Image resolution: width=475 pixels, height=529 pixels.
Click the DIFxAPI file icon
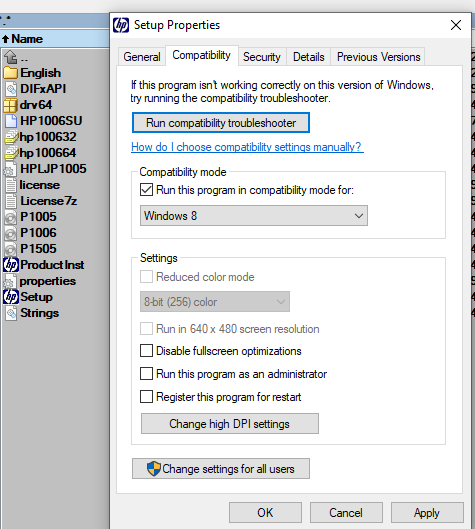point(11,89)
